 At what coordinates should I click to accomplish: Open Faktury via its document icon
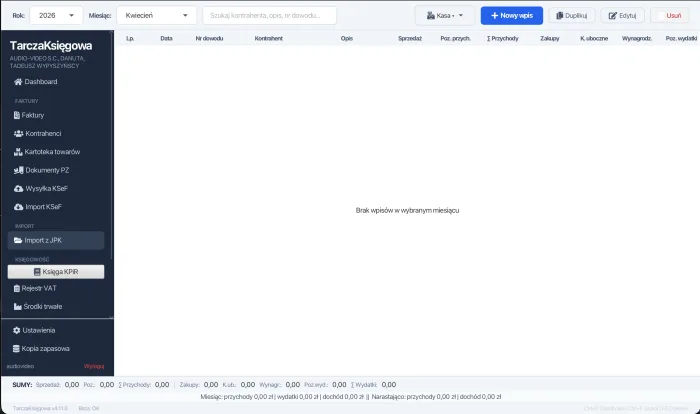coord(17,115)
